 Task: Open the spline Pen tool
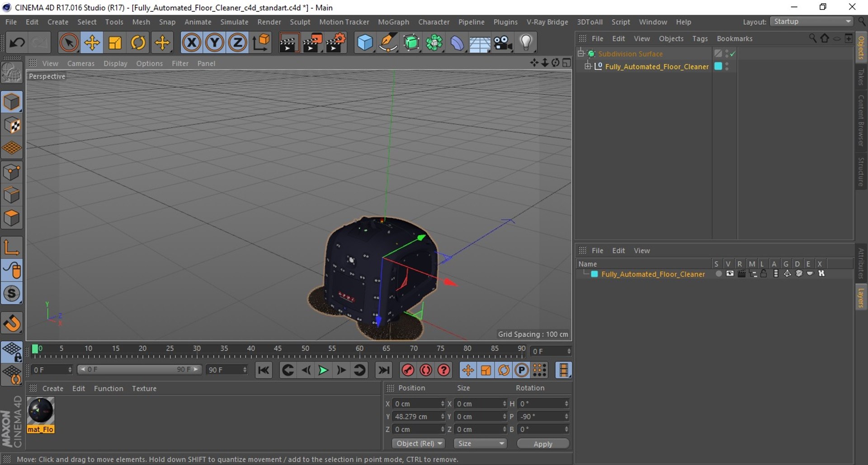tap(388, 43)
